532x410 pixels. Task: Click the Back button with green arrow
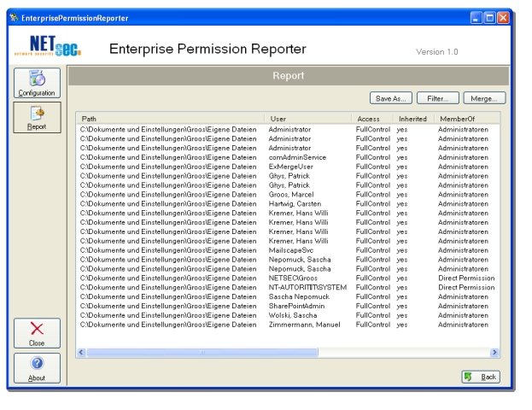(x=481, y=377)
